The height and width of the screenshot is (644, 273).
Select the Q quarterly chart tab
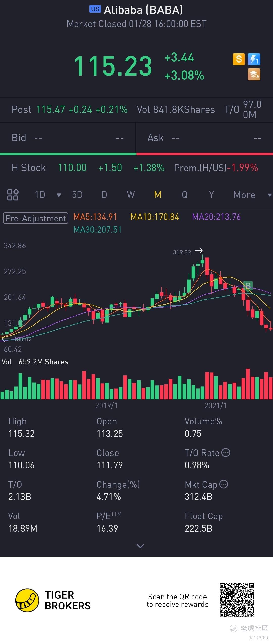(x=185, y=195)
